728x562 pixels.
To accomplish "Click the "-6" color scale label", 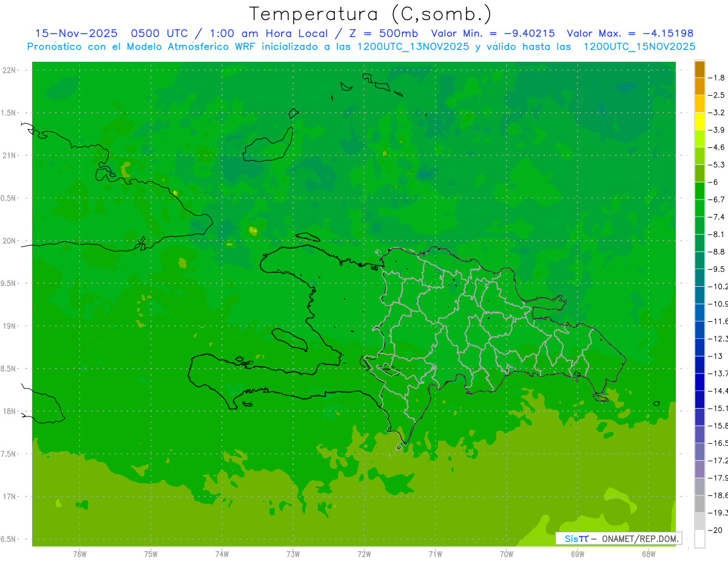I will point(713,182).
